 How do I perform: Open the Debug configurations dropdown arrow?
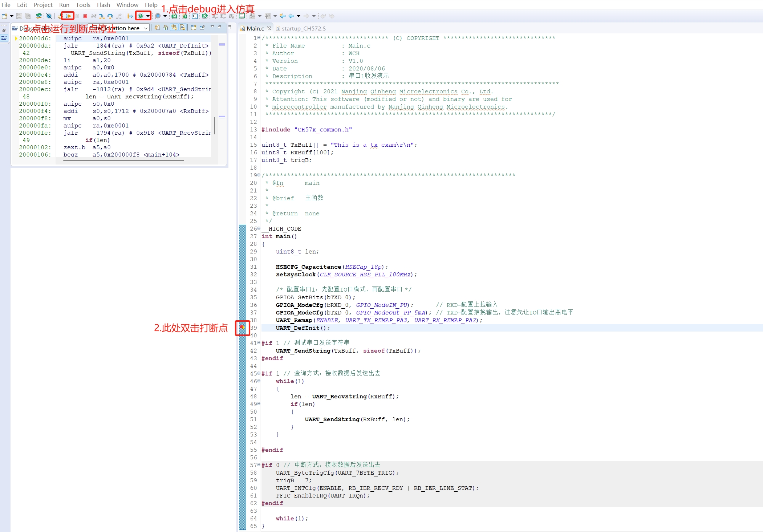tap(148, 16)
